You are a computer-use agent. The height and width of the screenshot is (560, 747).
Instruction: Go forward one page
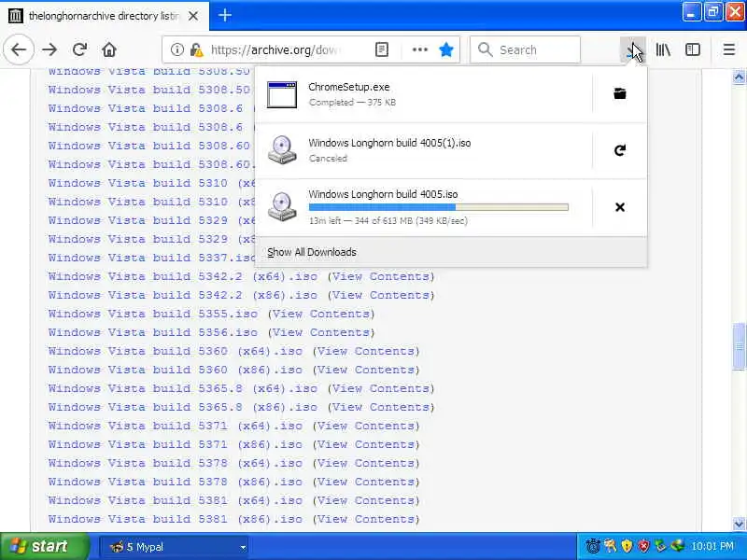point(49,49)
